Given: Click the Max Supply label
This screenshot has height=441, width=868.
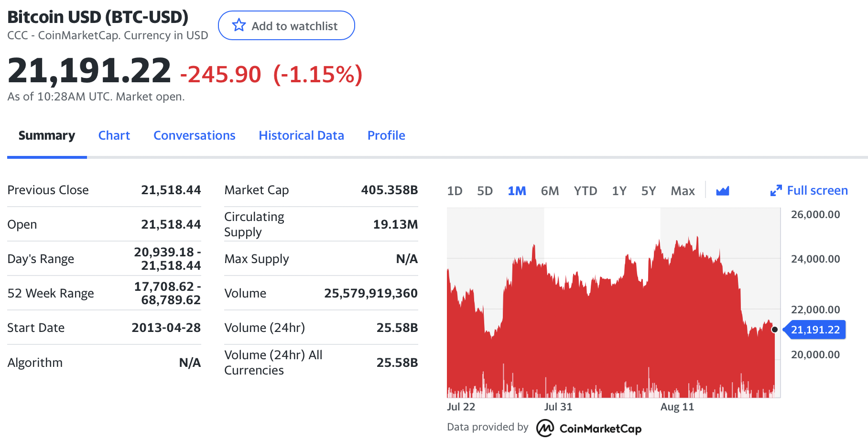Looking at the screenshot, I should (257, 259).
